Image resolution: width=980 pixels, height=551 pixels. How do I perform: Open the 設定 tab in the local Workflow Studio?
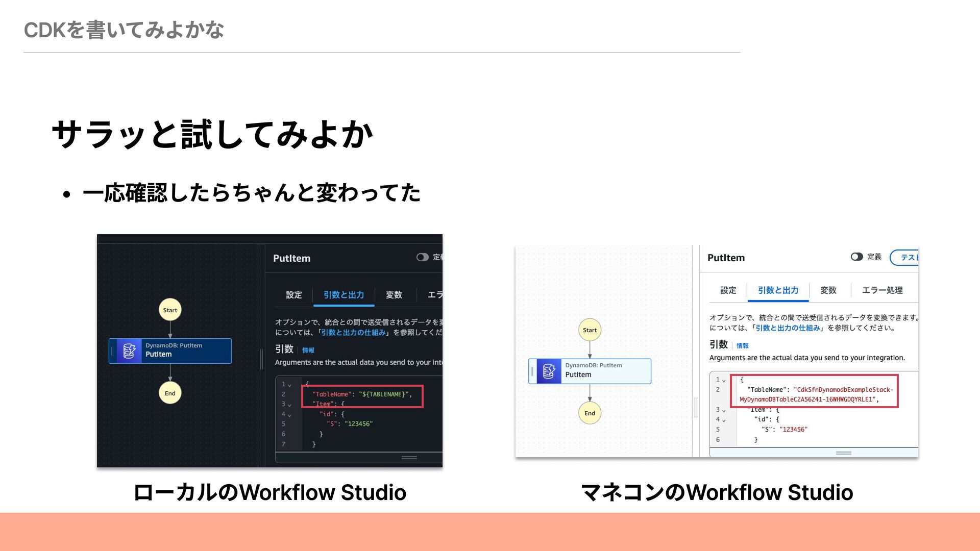[x=294, y=295]
